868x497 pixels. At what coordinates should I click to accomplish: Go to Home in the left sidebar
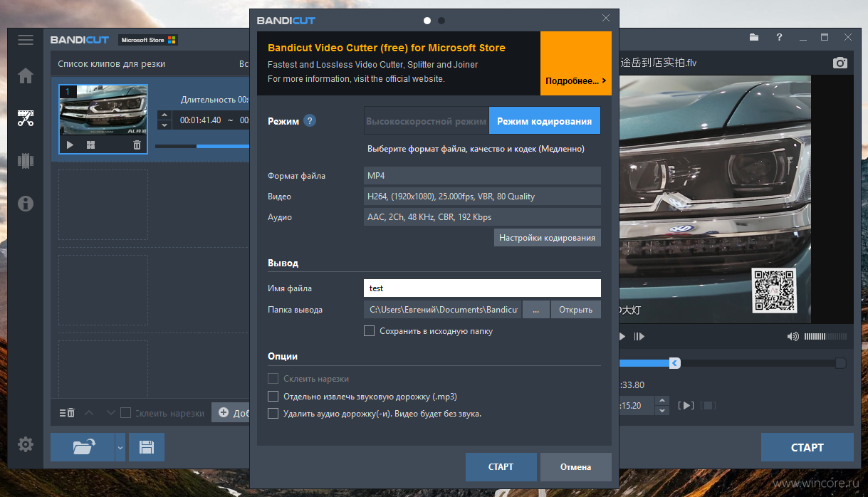pos(26,75)
